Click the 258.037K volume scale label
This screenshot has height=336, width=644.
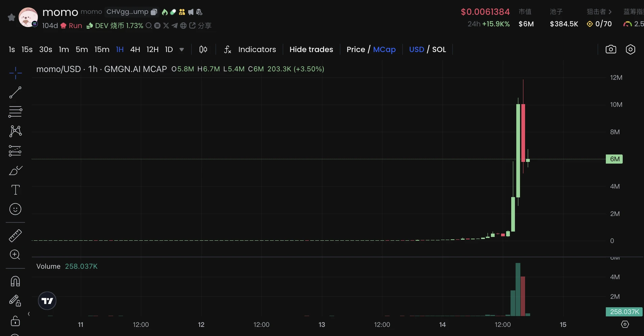click(624, 312)
